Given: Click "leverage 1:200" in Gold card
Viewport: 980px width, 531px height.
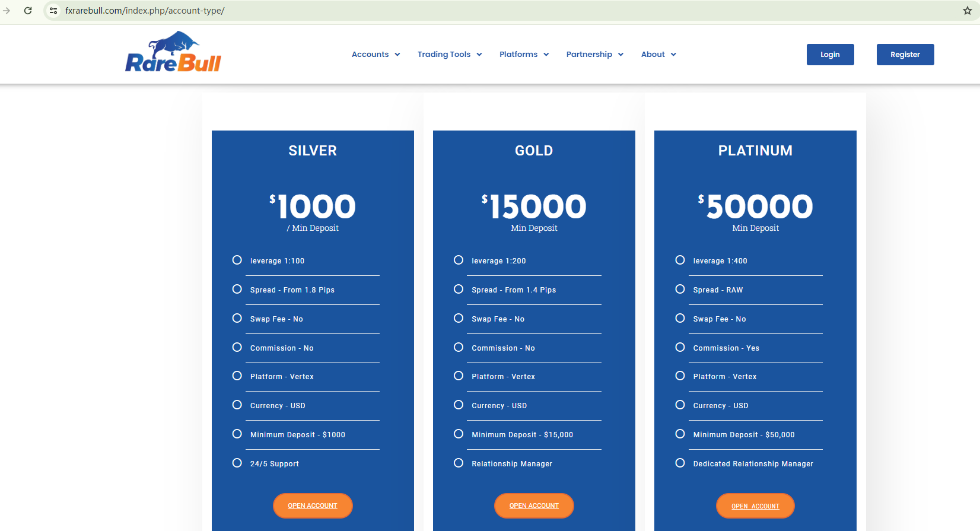Looking at the screenshot, I should (499, 261).
